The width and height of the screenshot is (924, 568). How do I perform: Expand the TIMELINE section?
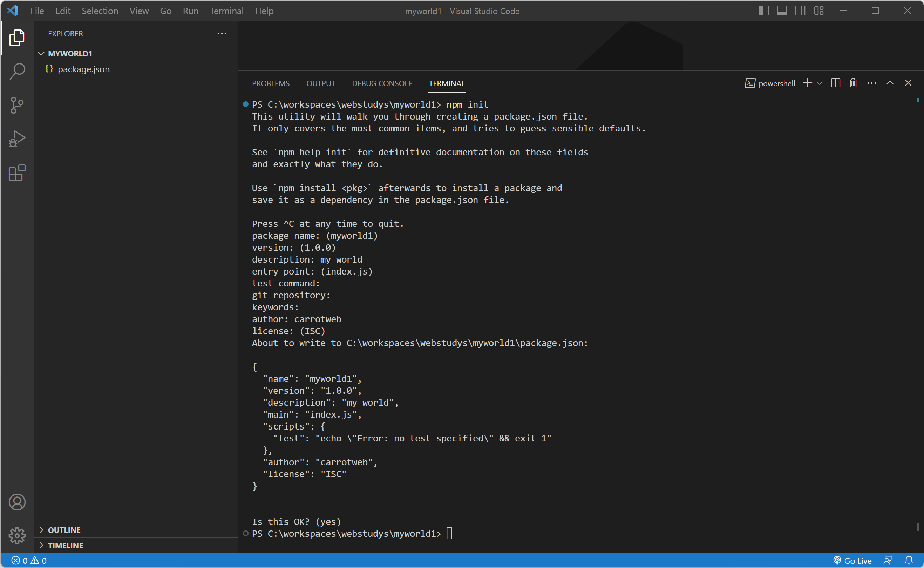click(x=65, y=546)
